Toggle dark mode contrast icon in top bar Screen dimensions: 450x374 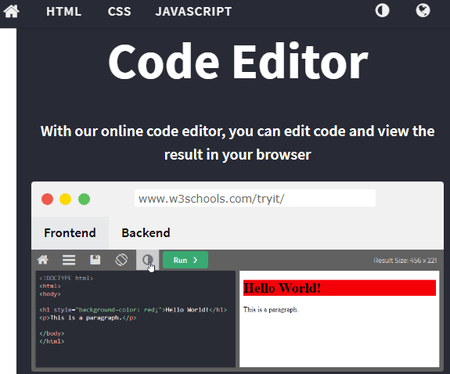click(382, 11)
